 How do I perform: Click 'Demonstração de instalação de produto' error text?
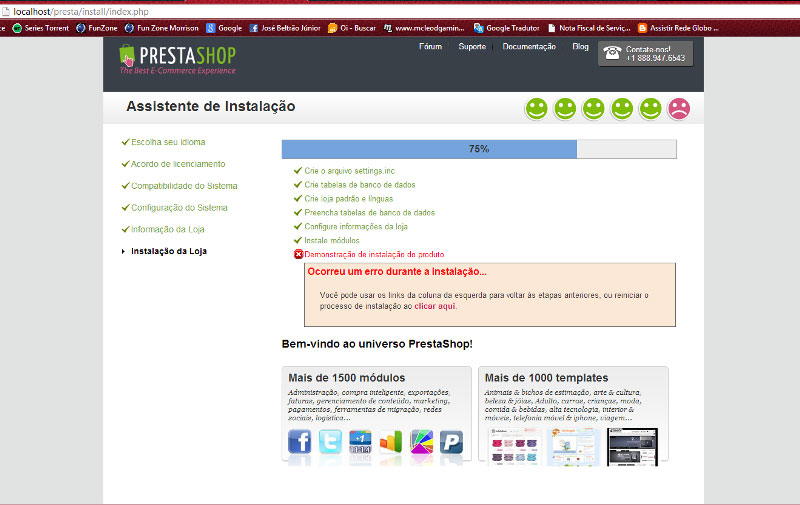[374, 254]
